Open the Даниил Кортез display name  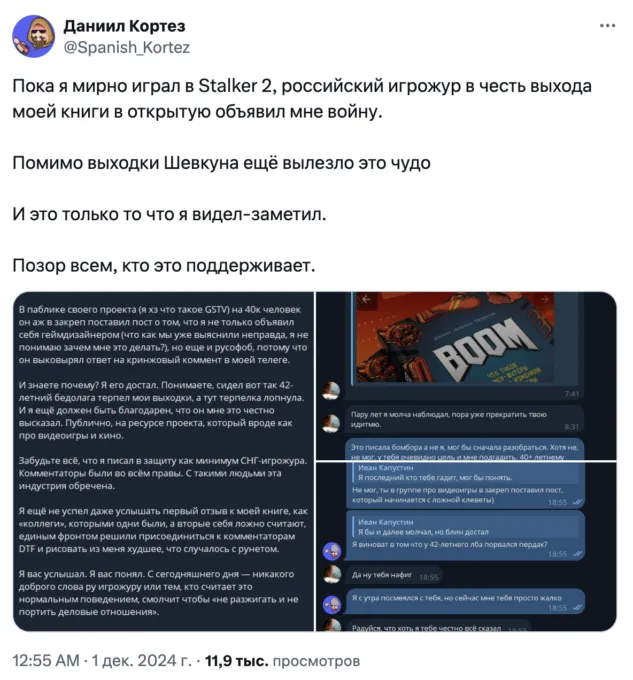(x=124, y=26)
